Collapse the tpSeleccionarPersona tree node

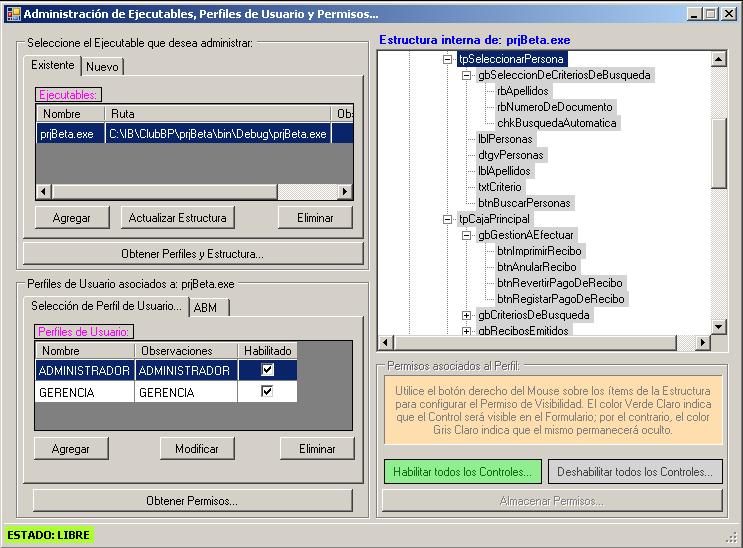(447, 59)
